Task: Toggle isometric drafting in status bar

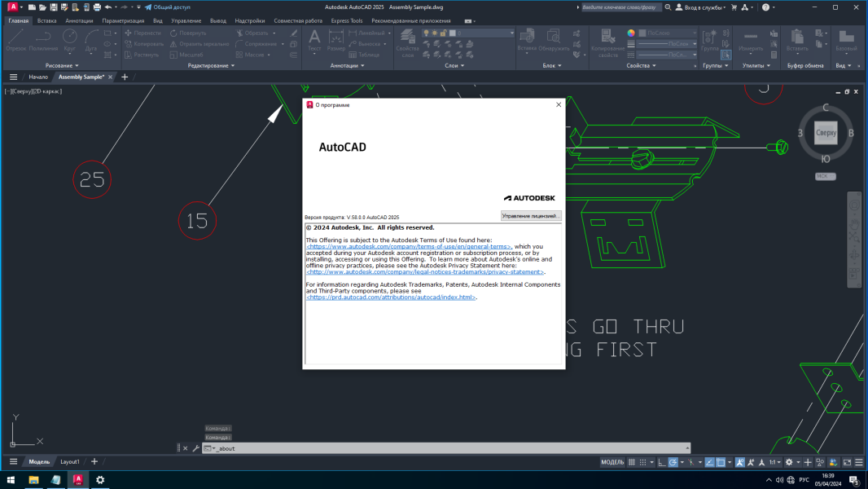Action: coord(690,462)
